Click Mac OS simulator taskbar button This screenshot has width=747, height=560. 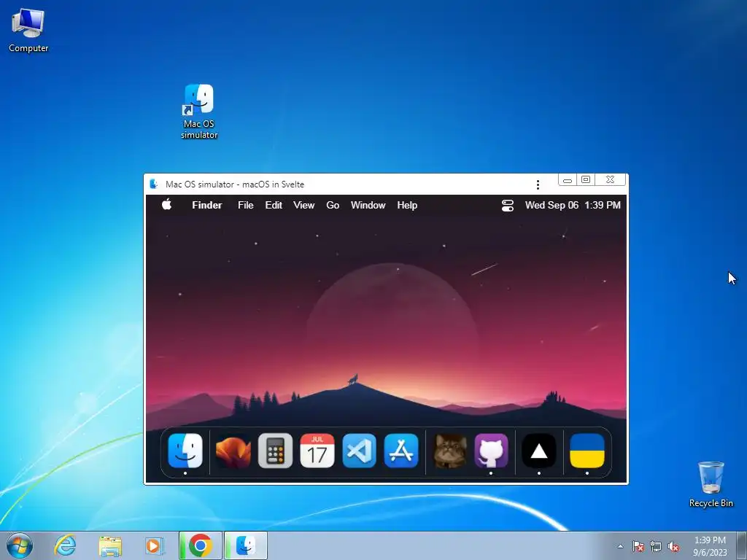pos(246,545)
